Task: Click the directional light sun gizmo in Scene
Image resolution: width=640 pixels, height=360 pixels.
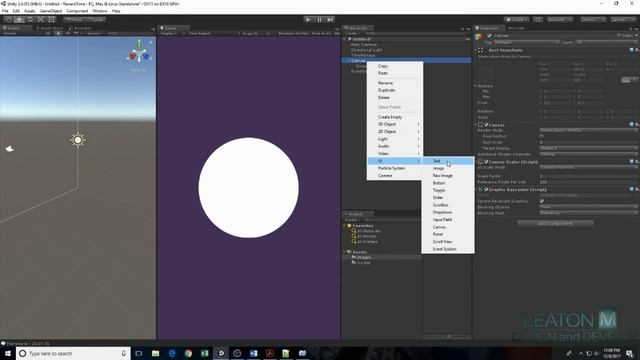Action: click(78, 140)
